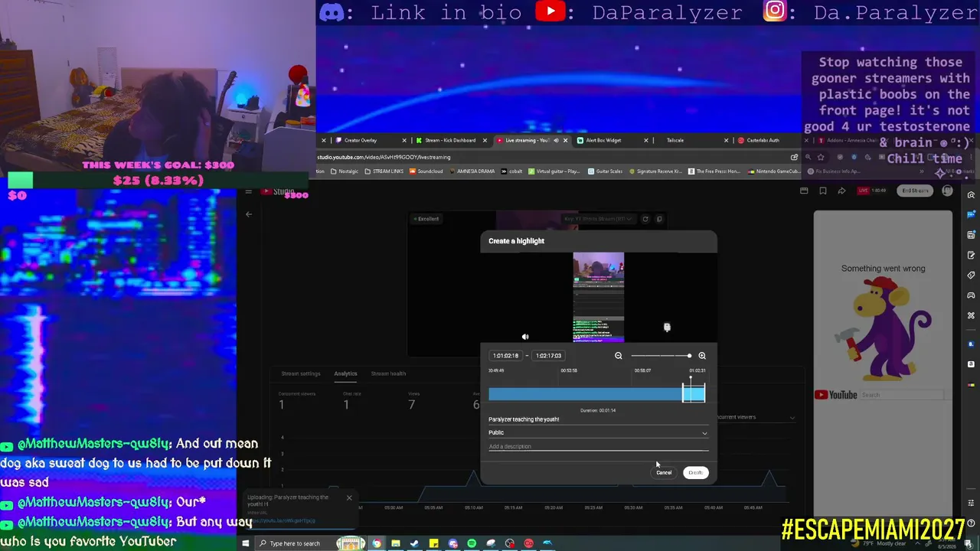
Task: Click the share icon in address bar
Action: [x=795, y=157]
